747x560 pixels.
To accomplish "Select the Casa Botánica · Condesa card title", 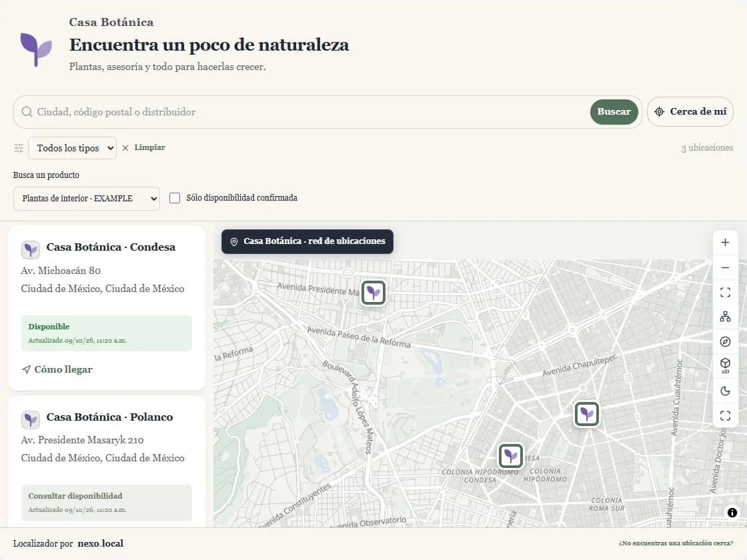I will pos(111,247).
